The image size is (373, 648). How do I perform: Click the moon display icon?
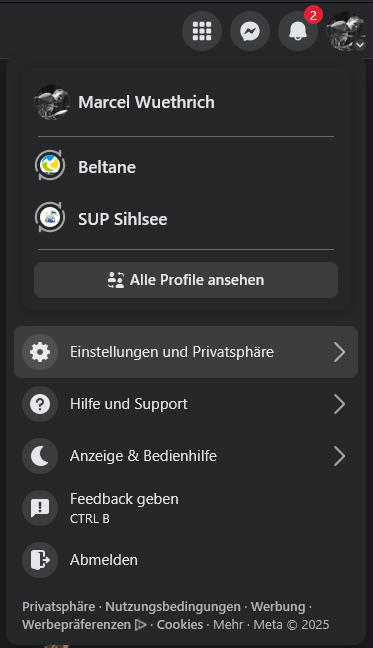(x=40, y=456)
